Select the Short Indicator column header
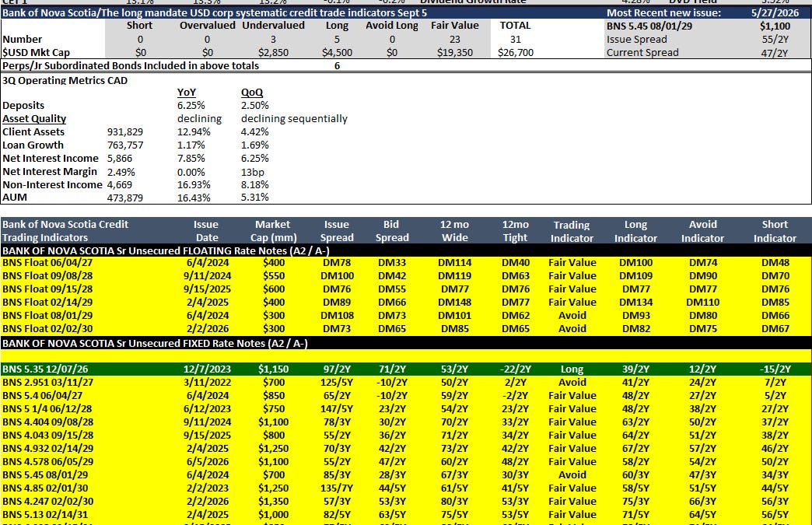The height and width of the screenshot is (525, 812). coord(775,231)
